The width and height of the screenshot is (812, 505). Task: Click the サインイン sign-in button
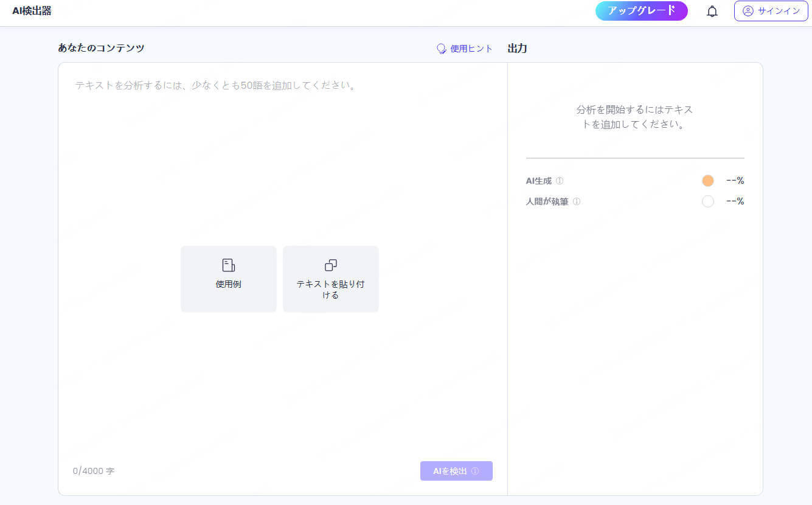point(771,11)
